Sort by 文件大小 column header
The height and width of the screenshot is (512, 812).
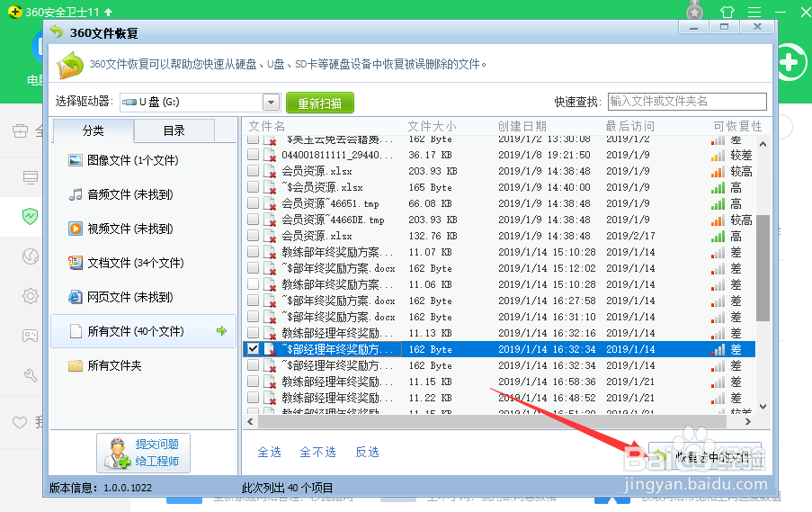(x=432, y=126)
